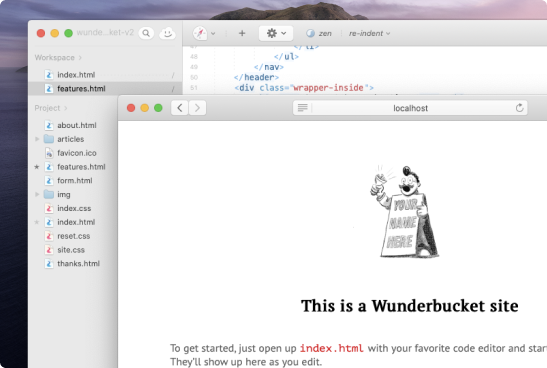Open about.html in the Project tree
This screenshot has height=368, width=547.
[77, 125]
